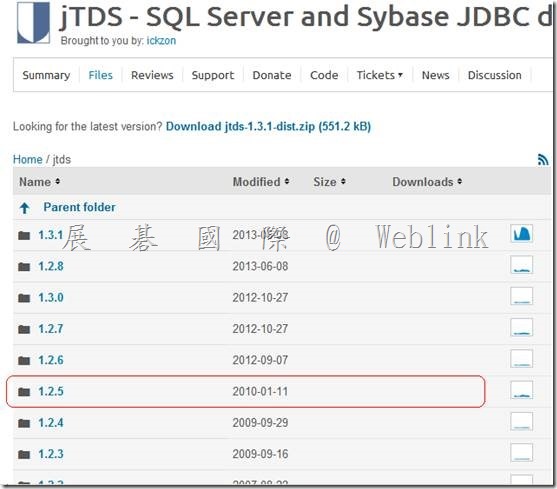Sort the list by Modified column

pyautogui.click(x=261, y=182)
